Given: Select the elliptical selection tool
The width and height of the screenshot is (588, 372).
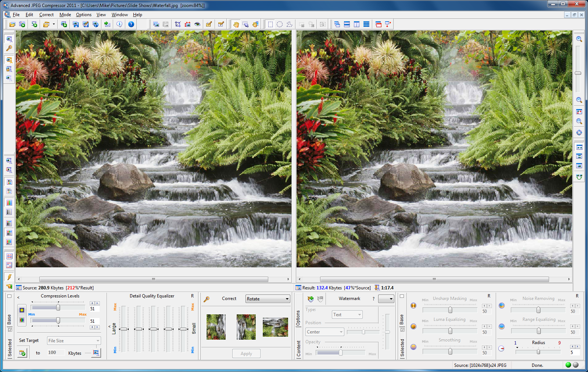Looking at the screenshot, I should tap(280, 24).
